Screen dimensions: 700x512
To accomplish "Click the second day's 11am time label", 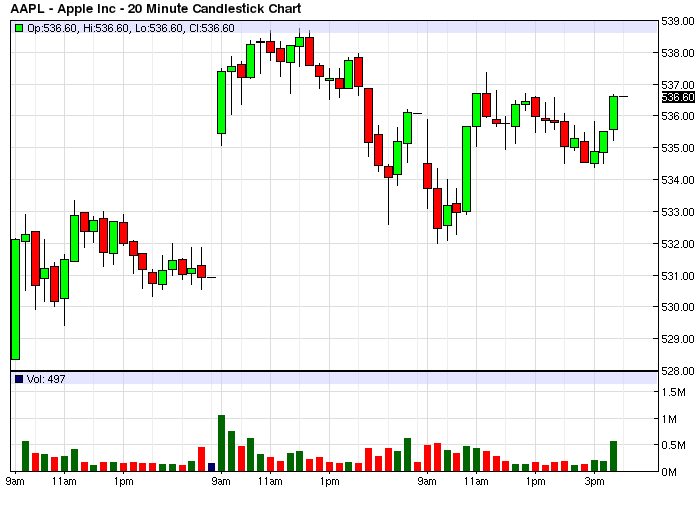I will click(x=270, y=482).
